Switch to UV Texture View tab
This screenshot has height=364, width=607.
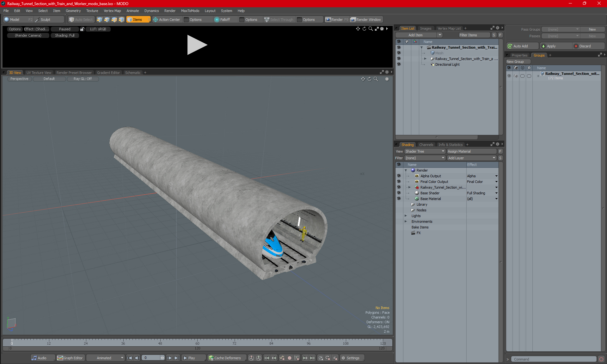pyautogui.click(x=39, y=73)
